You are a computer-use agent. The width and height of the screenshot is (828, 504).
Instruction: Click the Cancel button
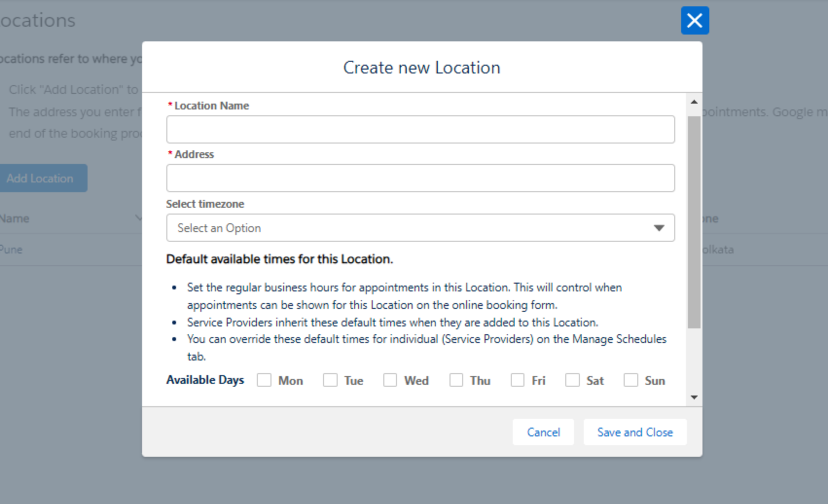tap(543, 432)
